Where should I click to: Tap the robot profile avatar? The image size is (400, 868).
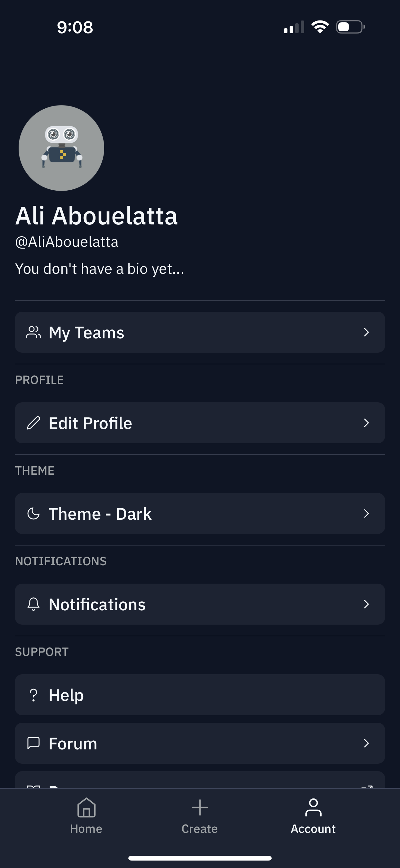(x=61, y=148)
